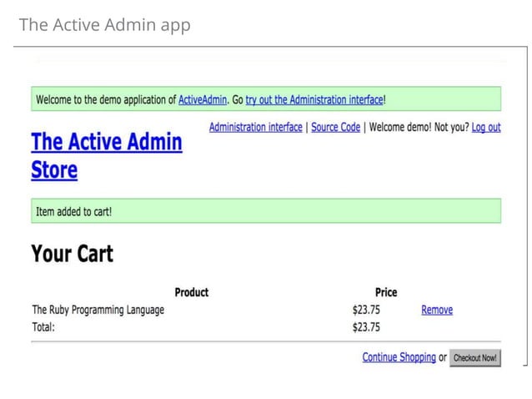The height and width of the screenshot is (399, 532).
Task: Click the $23.75 amount in the Total row
Action: [366, 327]
